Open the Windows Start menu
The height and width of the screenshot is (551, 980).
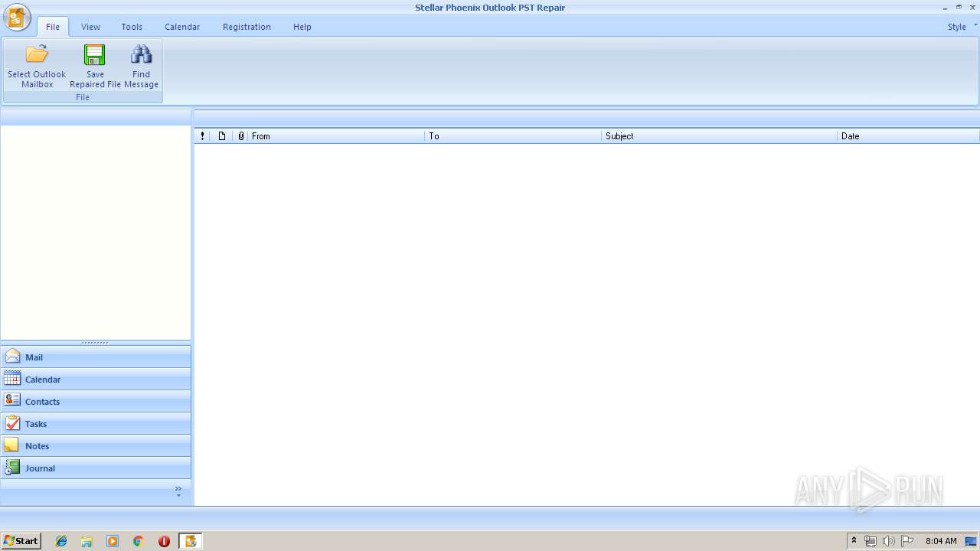click(21, 541)
